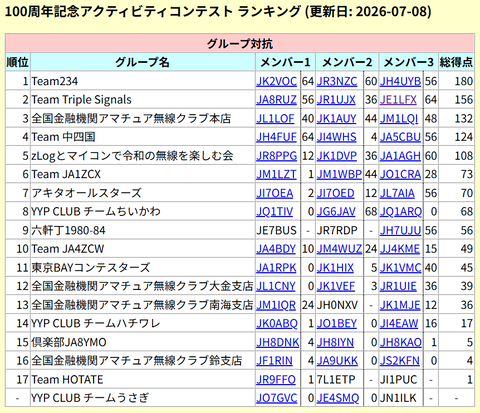The width and height of the screenshot is (480, 413).
Task: Open callsign link JK1AUY
Action: [x=336, y=119]
